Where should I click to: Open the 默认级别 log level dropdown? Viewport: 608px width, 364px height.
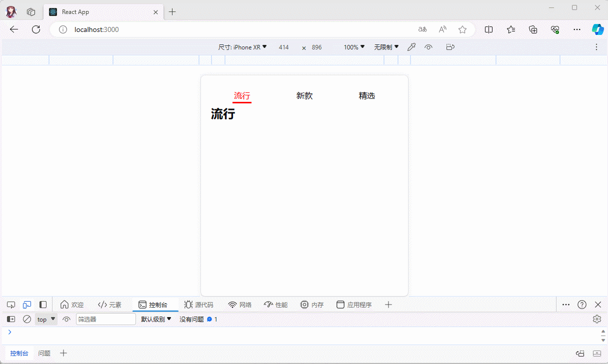(x=156, y=319)
